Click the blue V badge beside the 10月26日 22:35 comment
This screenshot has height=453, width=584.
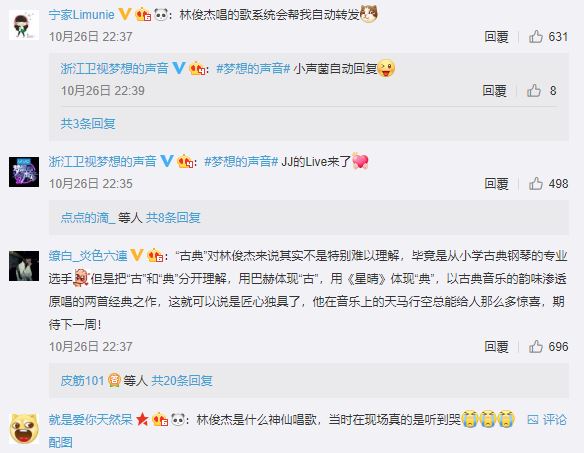pyautogui.click(x=167, y=161)
